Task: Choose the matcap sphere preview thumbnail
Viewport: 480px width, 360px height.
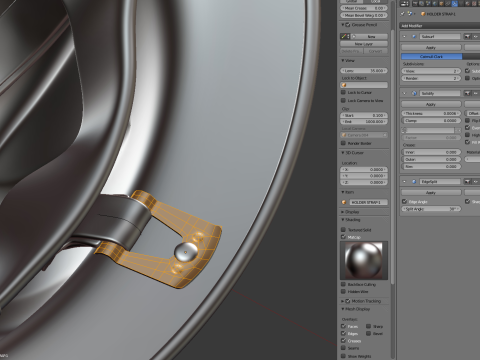Action: [364, 260]
